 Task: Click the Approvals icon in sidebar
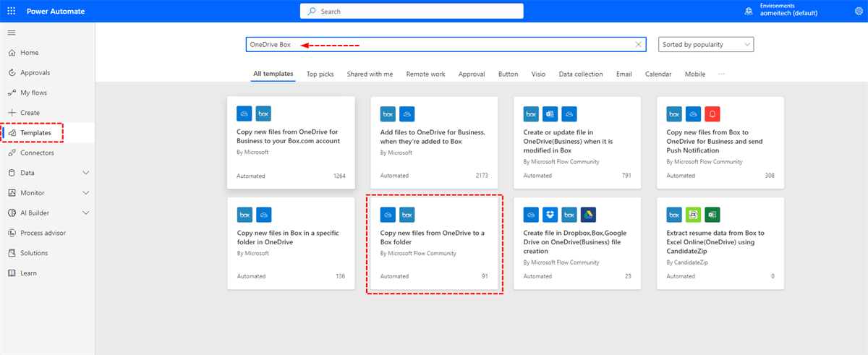point(12,73)
